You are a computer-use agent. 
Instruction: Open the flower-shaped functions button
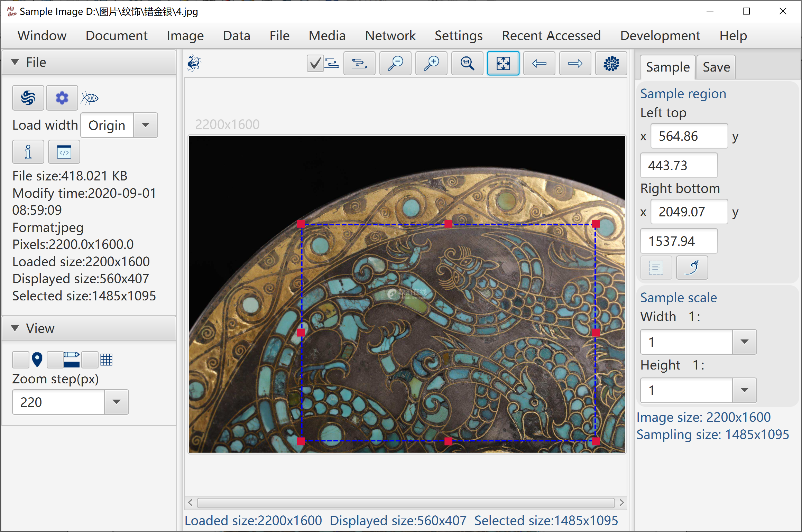[x=611, y=64]
